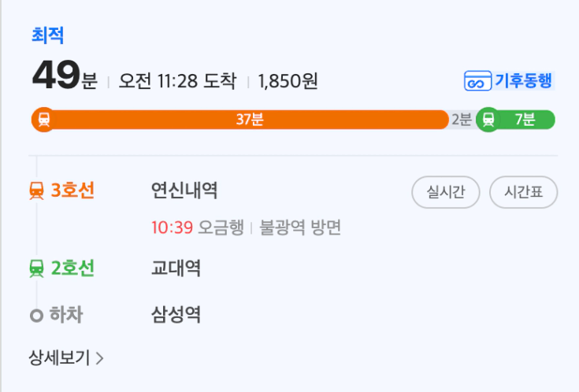Select the 연신내역 departure station

(184, 190)
